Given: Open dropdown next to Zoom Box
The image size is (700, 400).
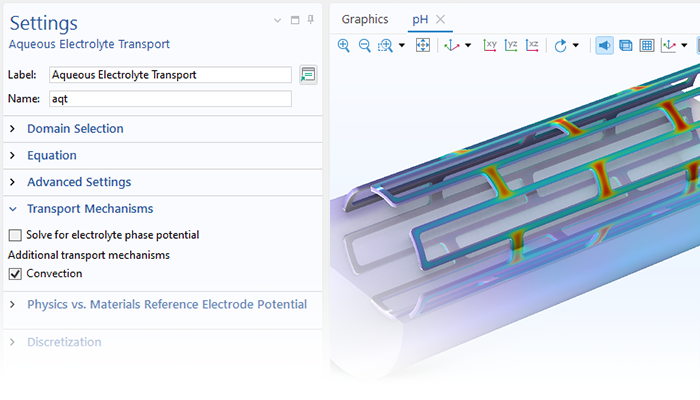Looking at the screenshot, I should tap(402, 45).
